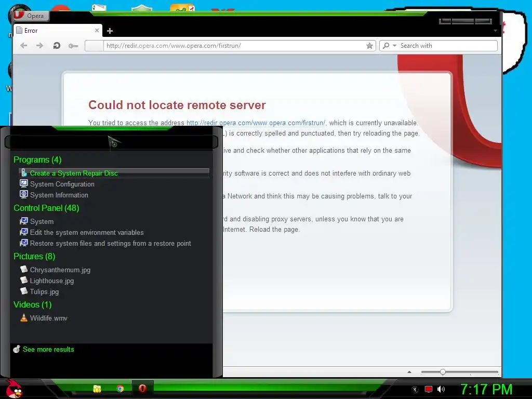This screenshot has width=532, height=399.
Task: Adjust the Opera zoom slider handle
Action: [x=443, y=372]
